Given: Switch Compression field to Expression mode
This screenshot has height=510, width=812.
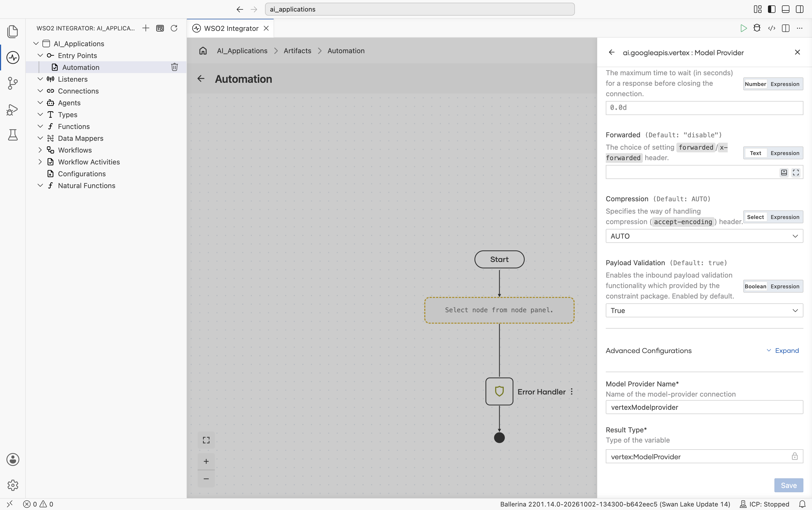Looking at the screenshot, I should [785, 217].
